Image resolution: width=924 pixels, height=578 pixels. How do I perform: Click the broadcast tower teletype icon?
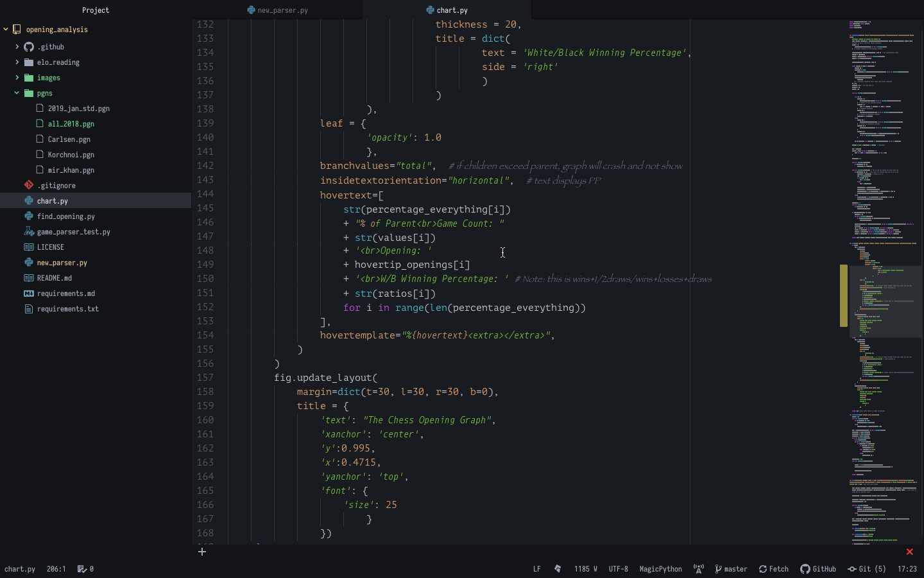[x=699, y=569]
